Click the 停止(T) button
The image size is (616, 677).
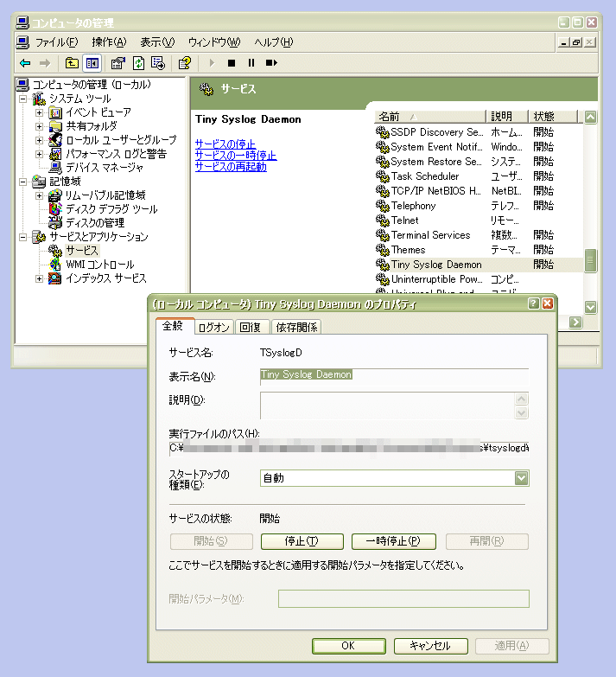302,541
